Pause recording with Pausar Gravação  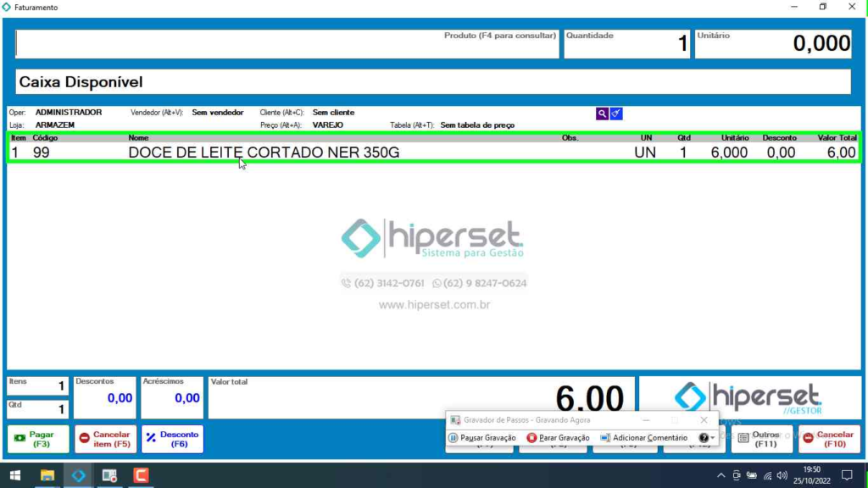point(481,438)
